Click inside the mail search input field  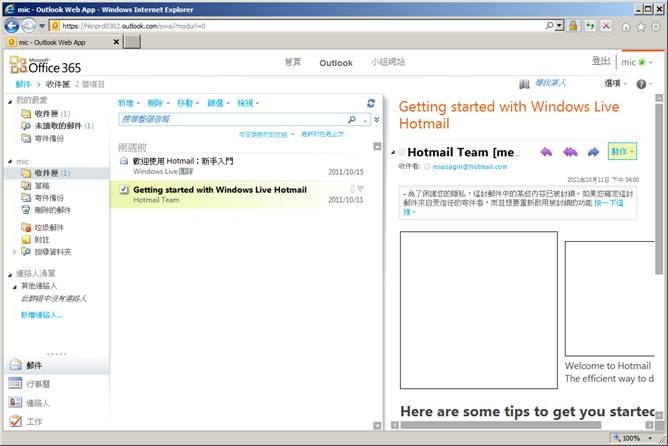point(232,119)
